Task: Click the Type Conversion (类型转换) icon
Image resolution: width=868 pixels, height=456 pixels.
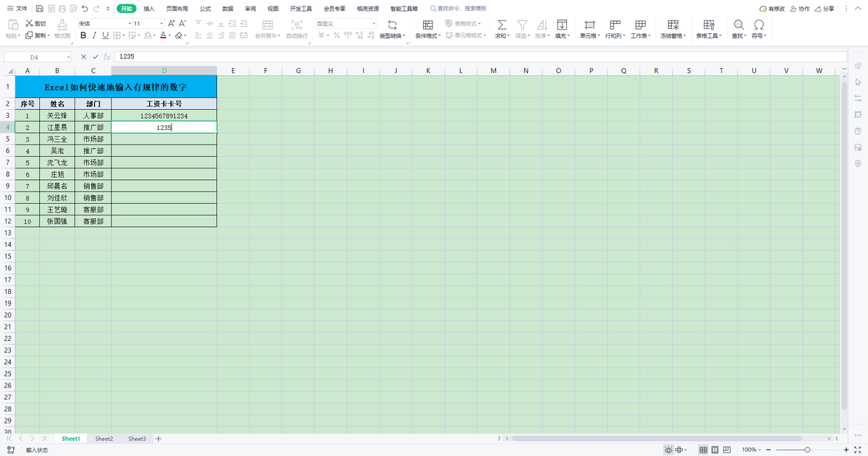Action: point(393,24)
